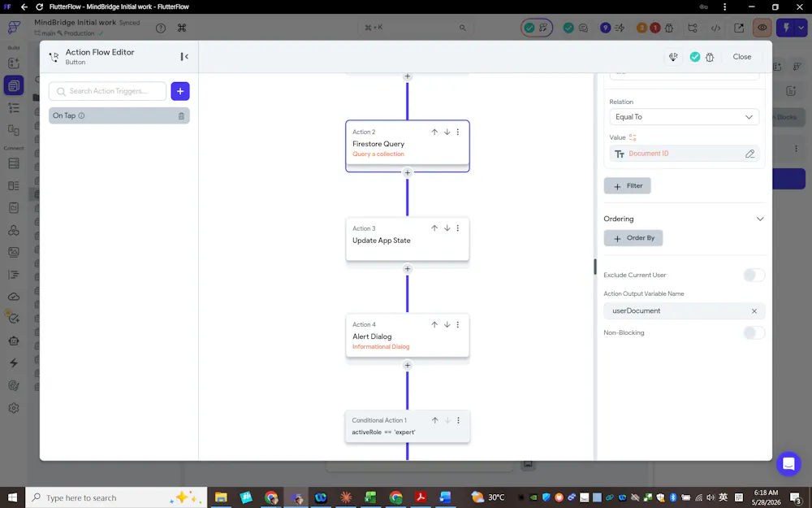Open Excel from the taskbar
The height and width of the screenshot is (508, 812).
point(369,497)
